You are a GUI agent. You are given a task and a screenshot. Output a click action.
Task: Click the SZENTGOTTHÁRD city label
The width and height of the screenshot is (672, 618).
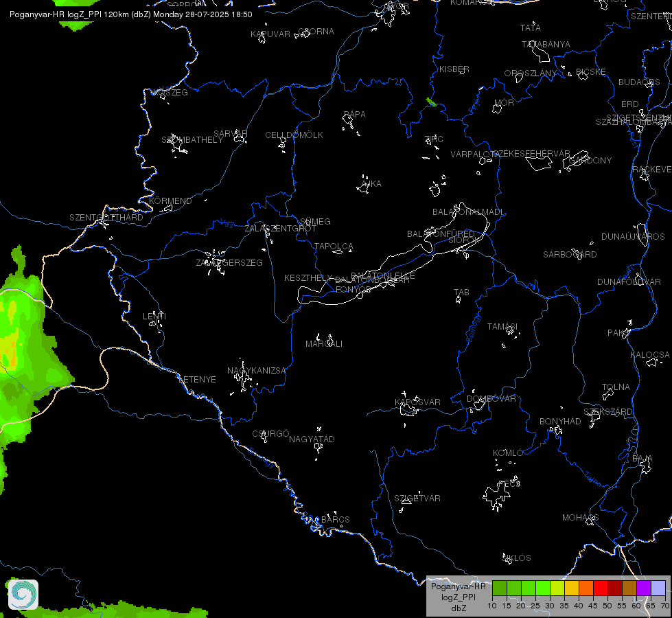coord(106,218)
